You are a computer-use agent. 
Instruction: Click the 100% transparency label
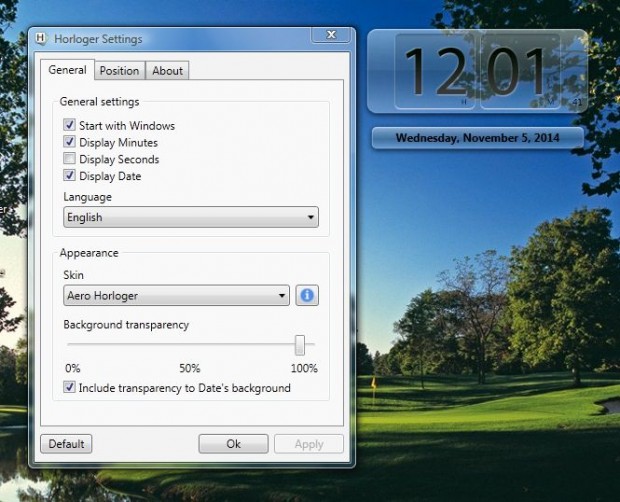click(304, 368)
